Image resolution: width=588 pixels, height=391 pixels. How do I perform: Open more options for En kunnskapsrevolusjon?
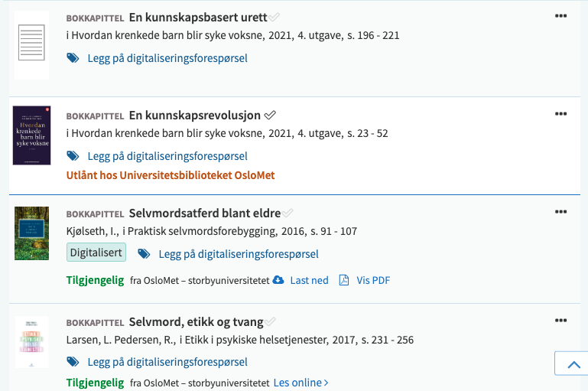click(x=560, y=113)
